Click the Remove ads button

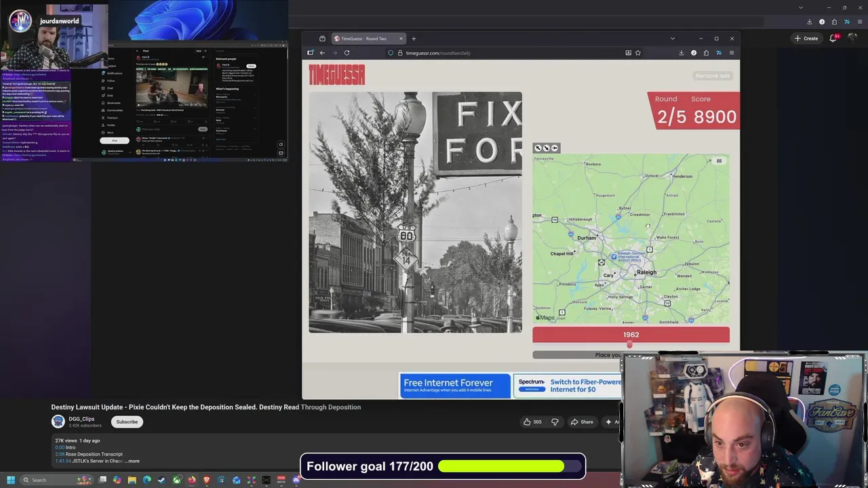712,76
